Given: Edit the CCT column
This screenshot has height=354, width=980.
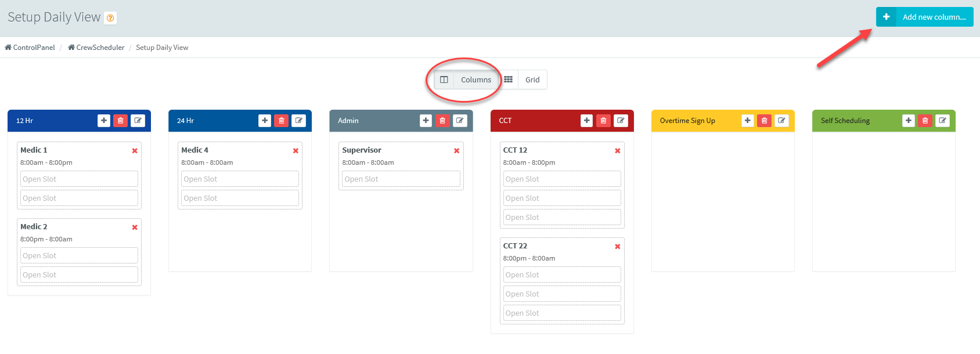Looking at the screenshot, I should (621, 120).
